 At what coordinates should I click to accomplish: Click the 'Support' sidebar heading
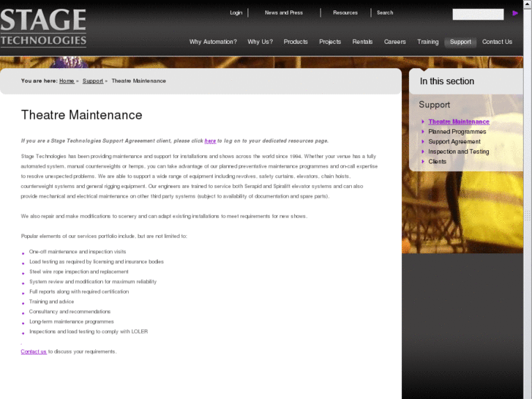tap(434, 105)
